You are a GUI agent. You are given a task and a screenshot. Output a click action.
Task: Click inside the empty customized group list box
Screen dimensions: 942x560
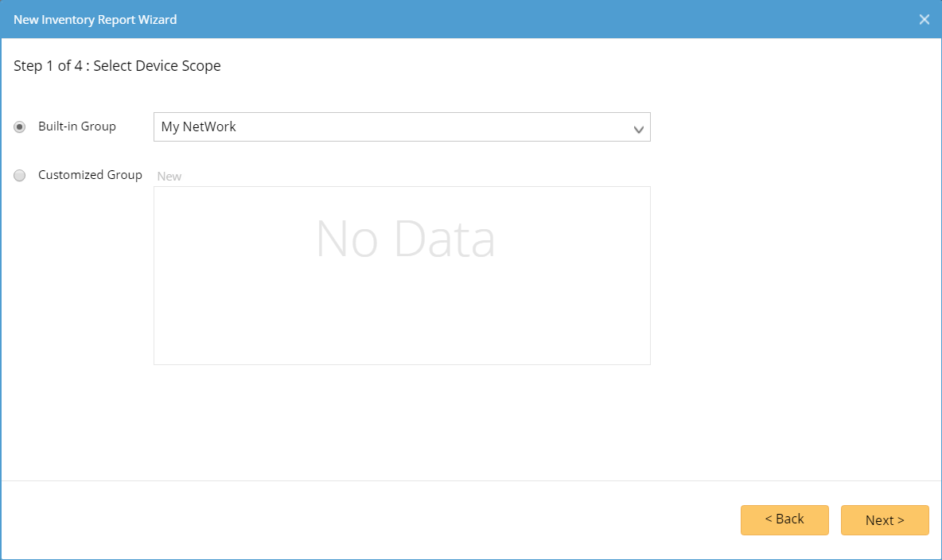tap(402, 318)
